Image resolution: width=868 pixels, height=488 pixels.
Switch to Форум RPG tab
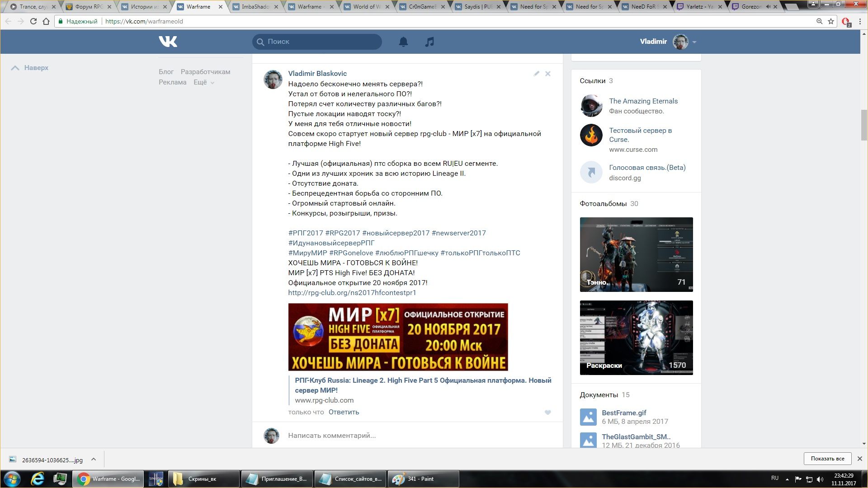(88, 7)
